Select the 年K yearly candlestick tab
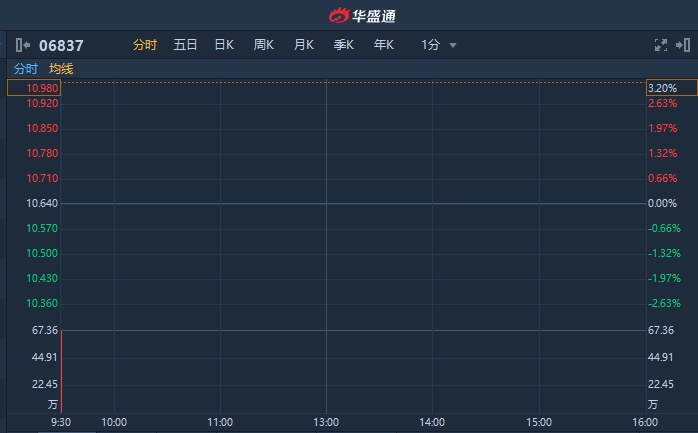Viewport: 698px width, 433px height. coord(384,45)
